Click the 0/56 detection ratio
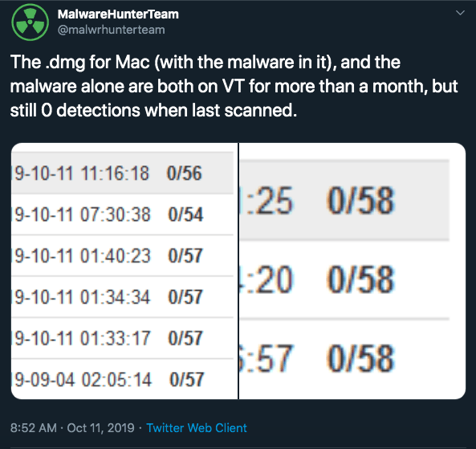 185,173
